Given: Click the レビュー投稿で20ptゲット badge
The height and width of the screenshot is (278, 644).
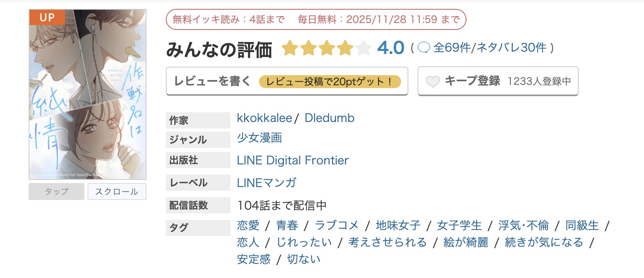Looking at the screenshot, I should [331, 82].
